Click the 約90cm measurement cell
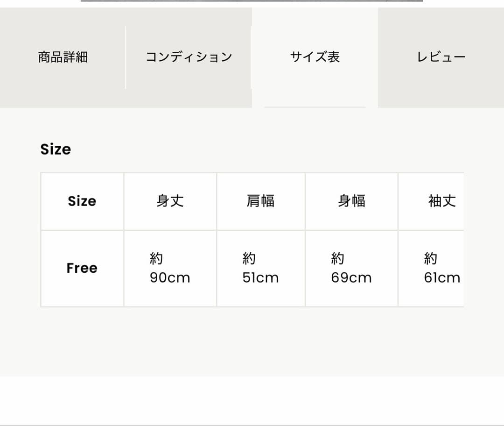The image size is (504, 426). coord(170,268)
